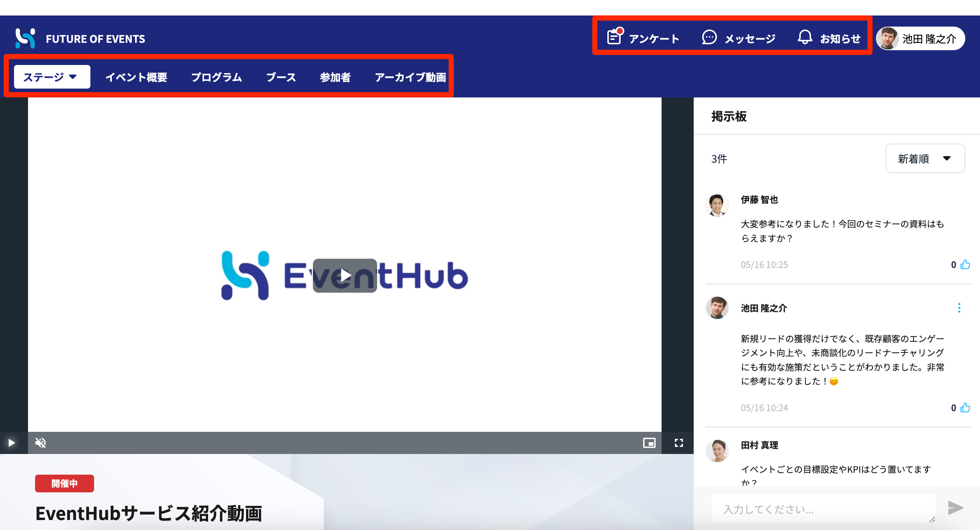
Task: Click 伊藤 智也 name in board
Action: click(x=759, y=200)
